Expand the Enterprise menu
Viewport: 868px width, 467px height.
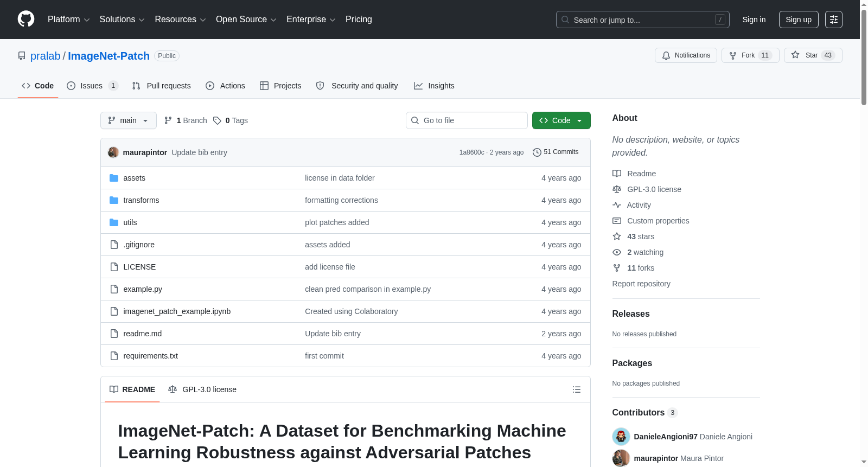[311, 20]
